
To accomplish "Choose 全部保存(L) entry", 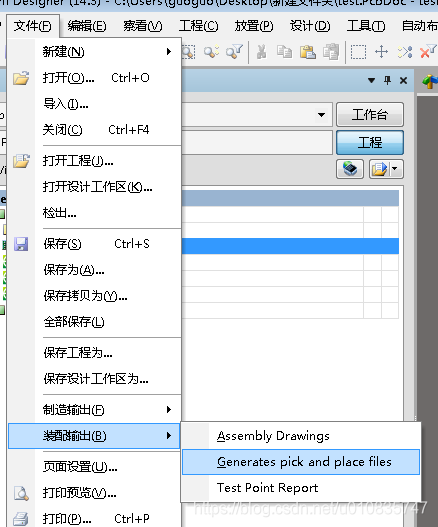I will click(94, 322).
